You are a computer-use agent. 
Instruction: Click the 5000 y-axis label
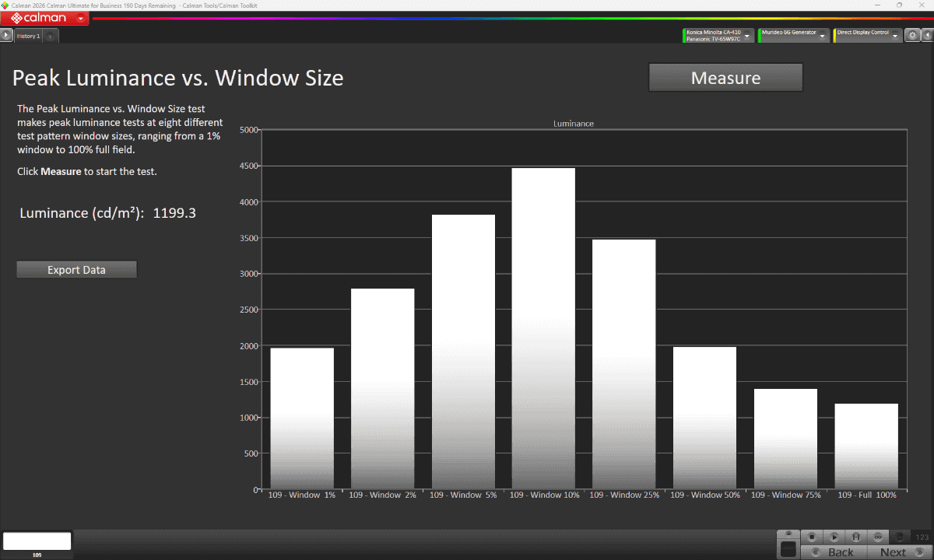tap(249, 130)
